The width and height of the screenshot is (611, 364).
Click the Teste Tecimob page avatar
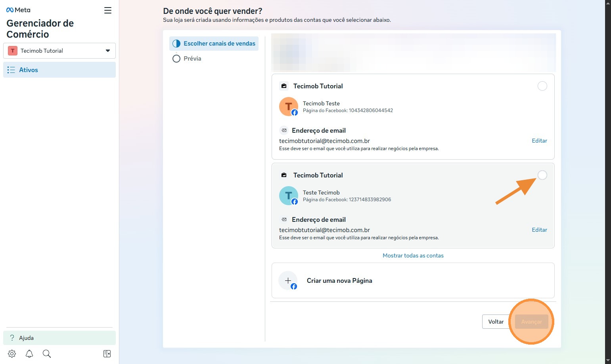click(289, 196)
